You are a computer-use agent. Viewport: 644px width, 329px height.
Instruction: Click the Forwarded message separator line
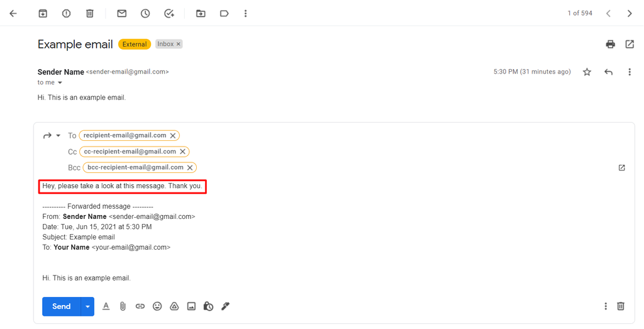97,206
